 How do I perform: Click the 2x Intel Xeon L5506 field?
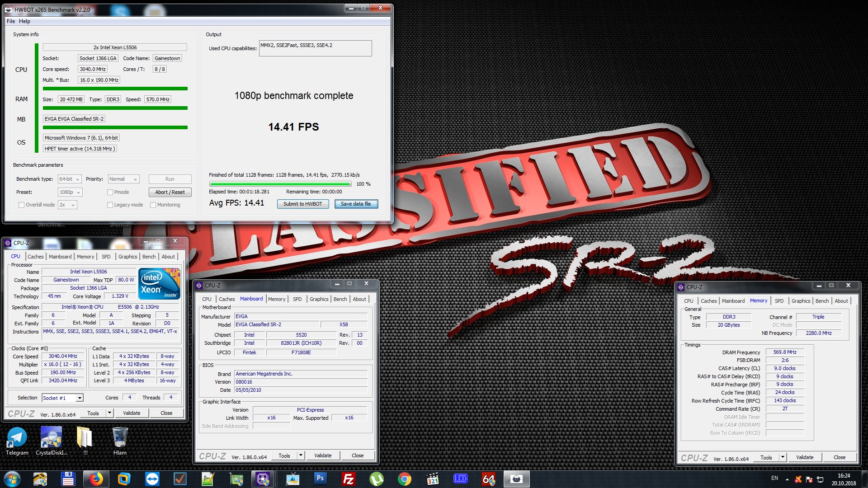[x=115, y=47]
